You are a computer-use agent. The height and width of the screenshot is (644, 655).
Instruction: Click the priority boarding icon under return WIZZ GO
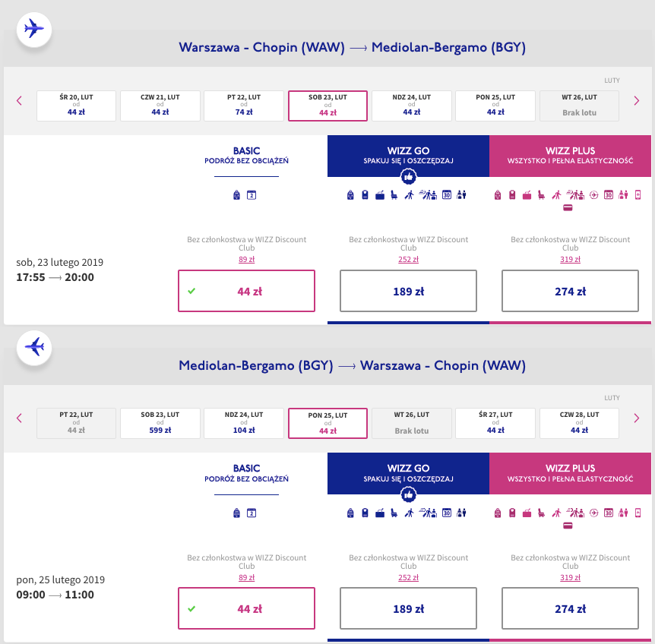point(409,513)
